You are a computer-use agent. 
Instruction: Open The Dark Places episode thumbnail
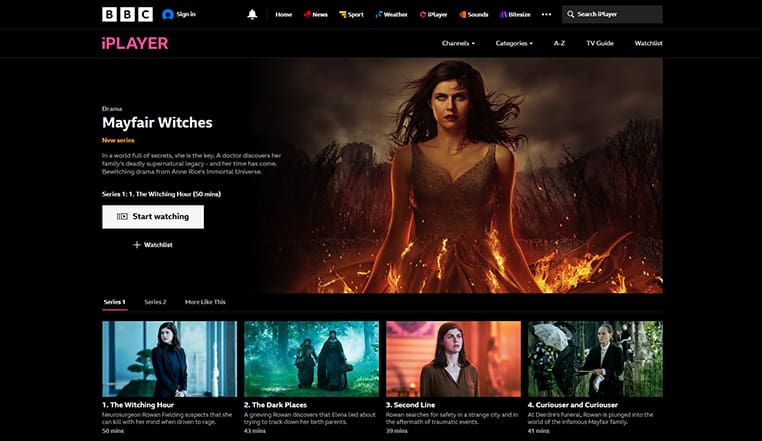click(x=312, y=359)
